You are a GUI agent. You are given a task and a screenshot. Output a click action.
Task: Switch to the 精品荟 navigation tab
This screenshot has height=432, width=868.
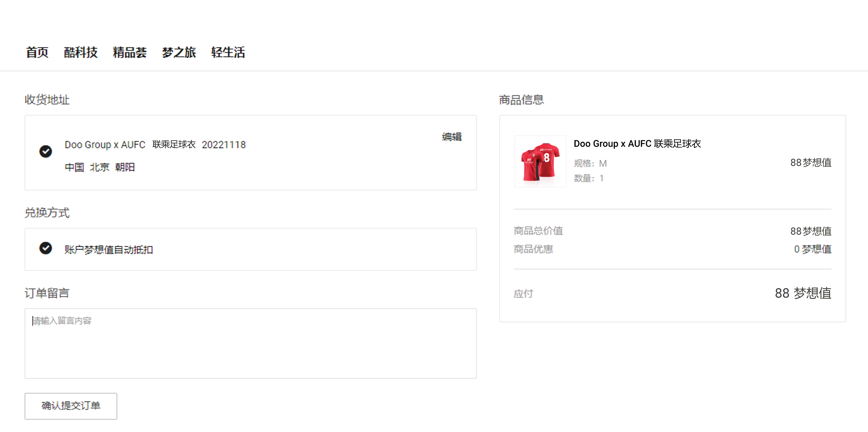coord(130,53)
